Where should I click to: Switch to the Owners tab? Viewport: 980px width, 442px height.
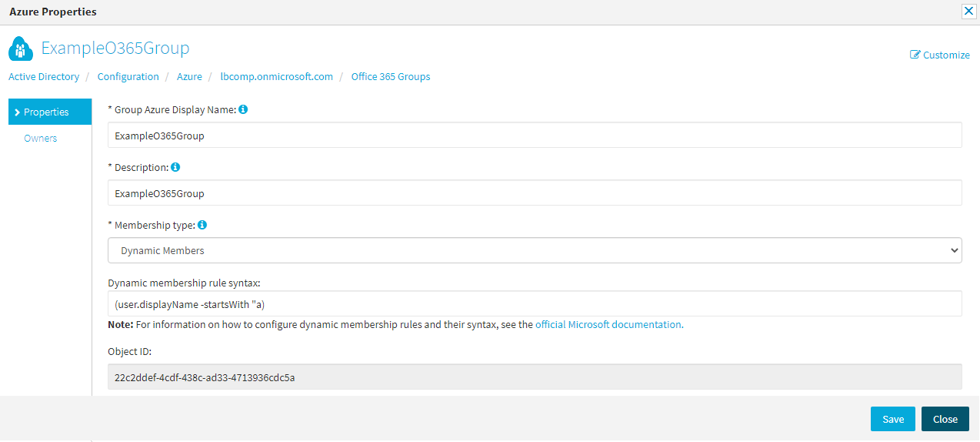(x=41, y=139)
